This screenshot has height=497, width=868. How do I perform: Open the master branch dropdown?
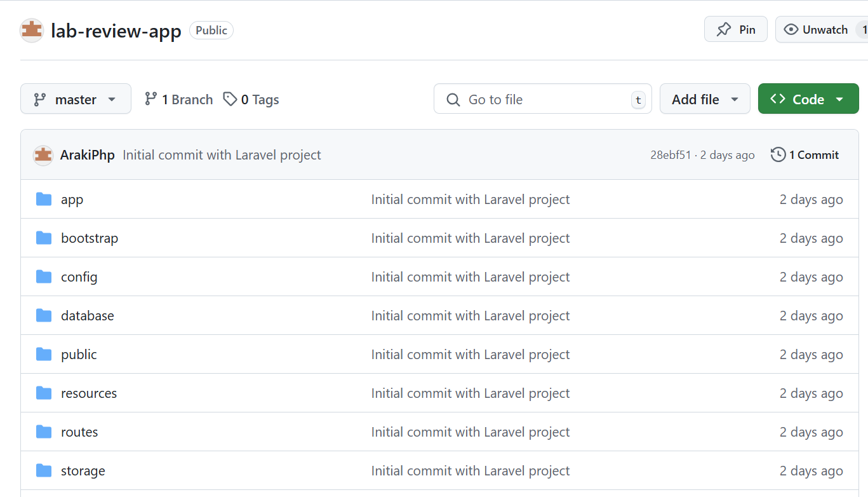(x=76, y=99)
